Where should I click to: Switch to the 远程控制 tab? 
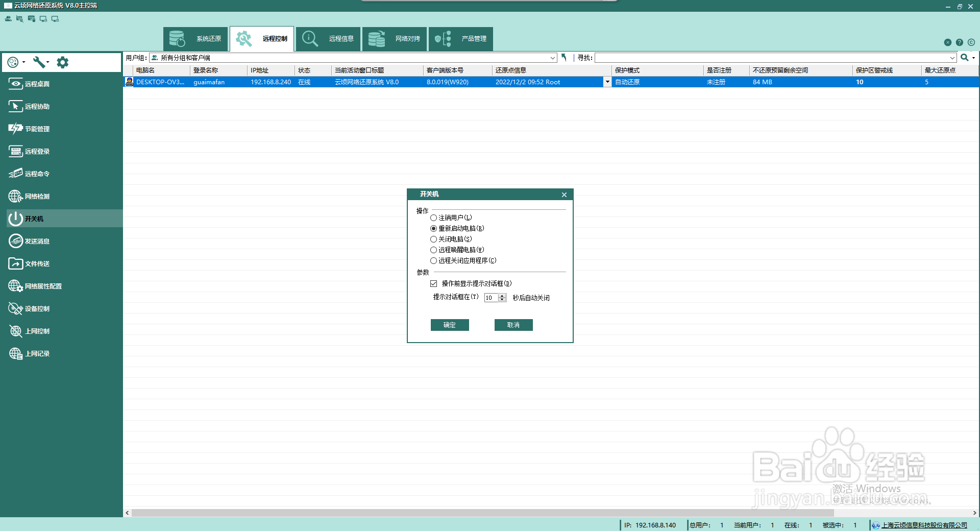(x=262, y=39)
